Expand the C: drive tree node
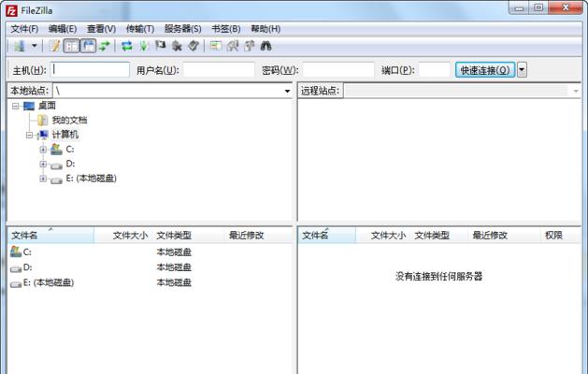The image size is (588, 374). tap(43, 150)
